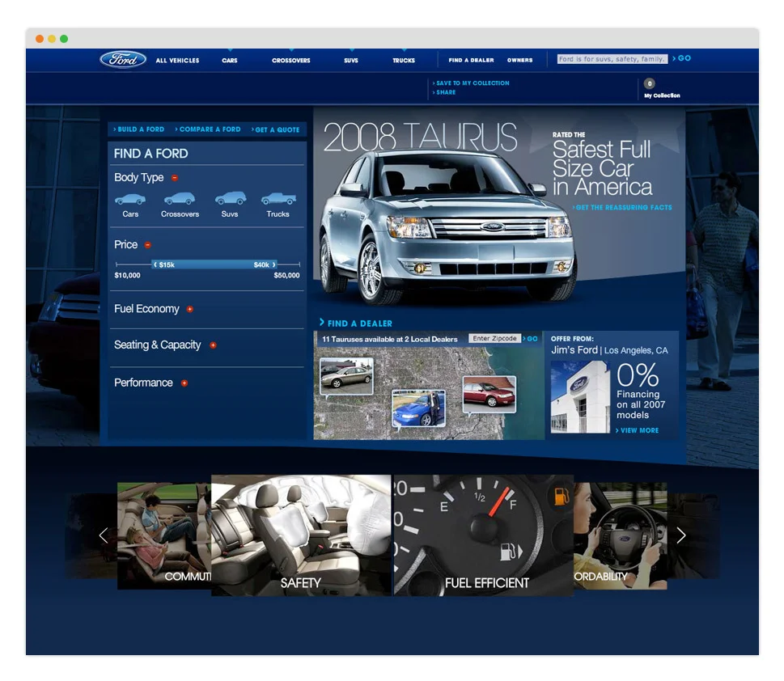
Task: Expand the Seating & Capacity section
Action: point(213,345)
